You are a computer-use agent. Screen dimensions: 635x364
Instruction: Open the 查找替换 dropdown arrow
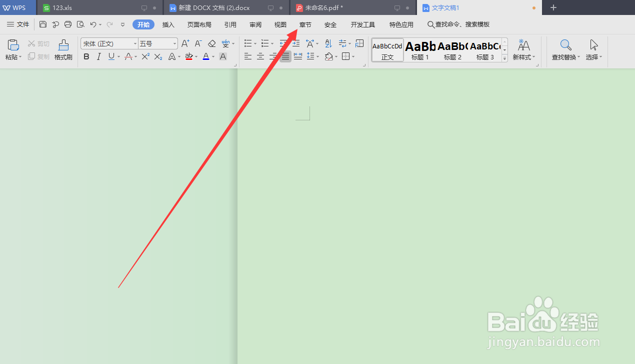tap(578, 57)
